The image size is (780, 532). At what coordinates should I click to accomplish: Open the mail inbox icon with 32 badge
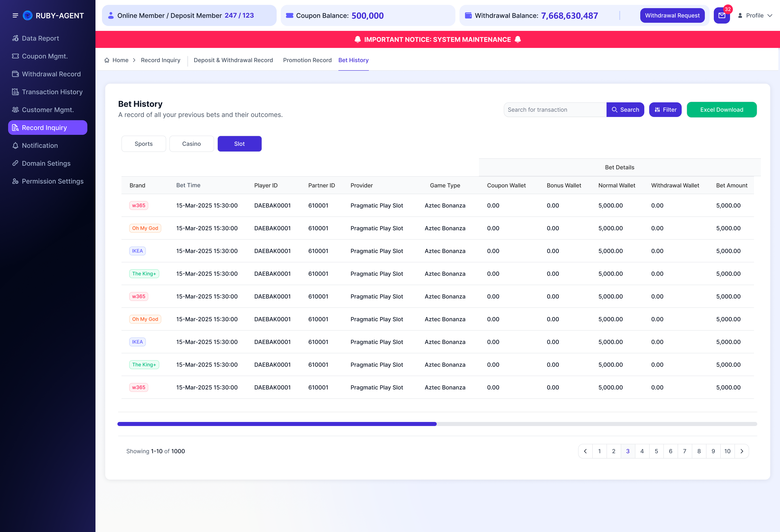coord(721,15)
